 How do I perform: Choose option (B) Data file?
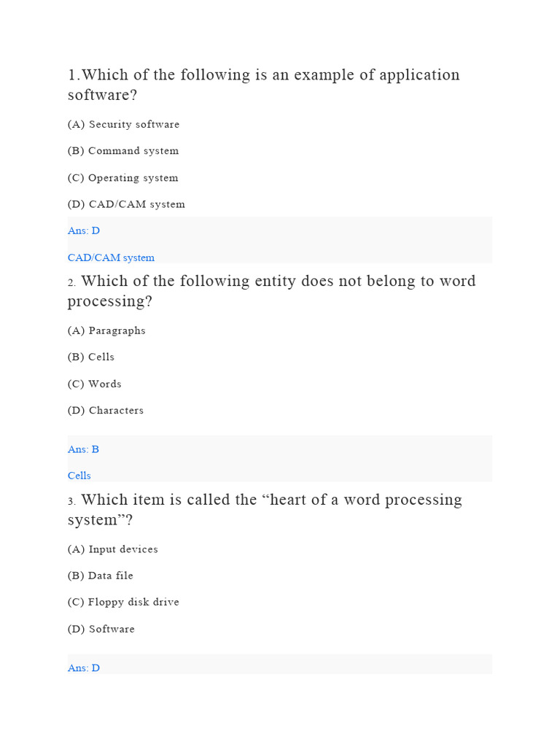point(101,576)
